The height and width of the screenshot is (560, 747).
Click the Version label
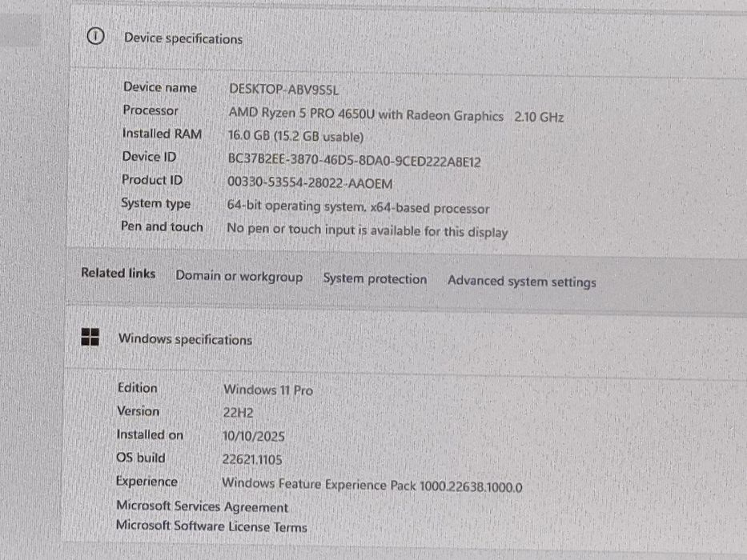coord(139,411)
